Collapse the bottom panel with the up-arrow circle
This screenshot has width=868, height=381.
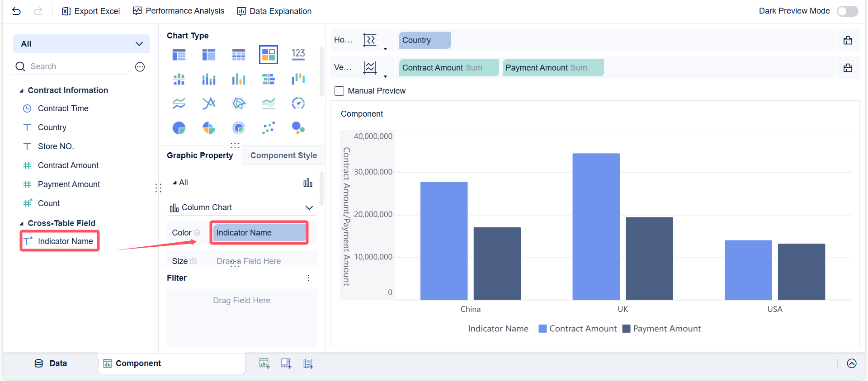click(852, 363)
